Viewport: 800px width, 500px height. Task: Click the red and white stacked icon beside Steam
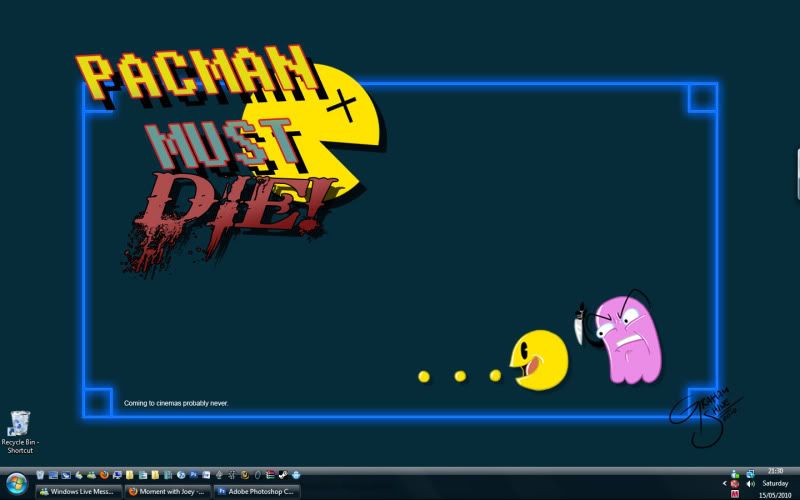click(270, 475)
